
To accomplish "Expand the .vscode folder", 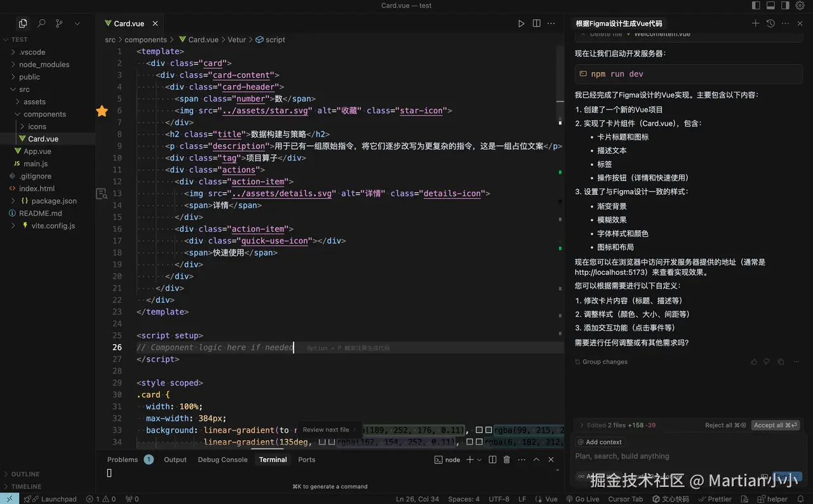I will 48,52.
